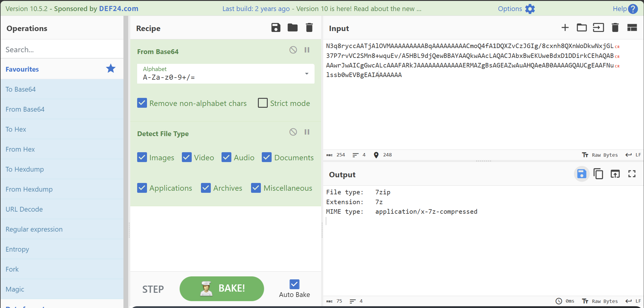Add a new input tab
This screenshot has height=308, width=644.
tap(565, 28)
